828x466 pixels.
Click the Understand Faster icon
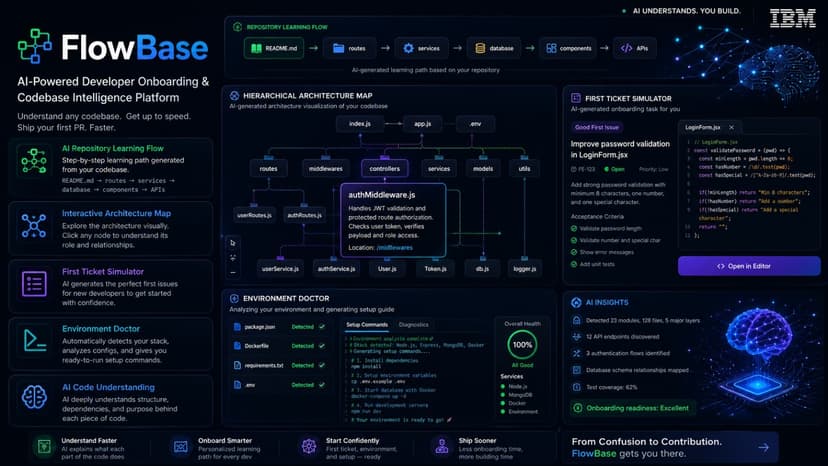pos(44,447)
